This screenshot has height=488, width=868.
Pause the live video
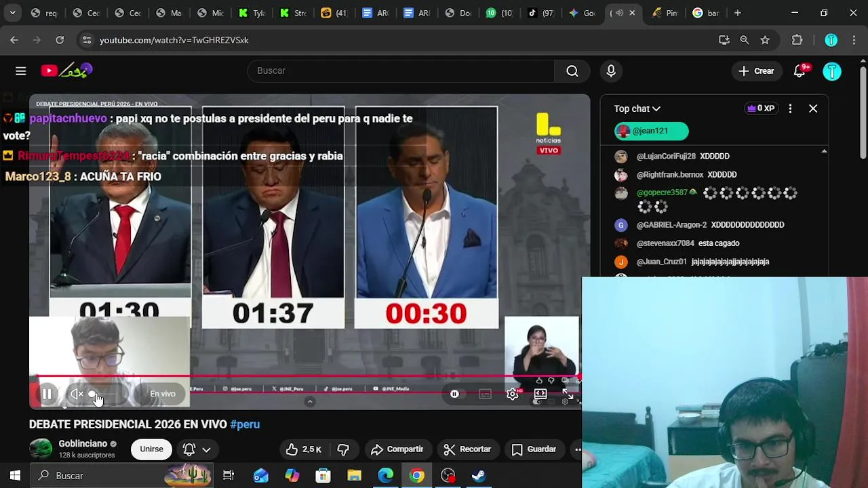47,394
